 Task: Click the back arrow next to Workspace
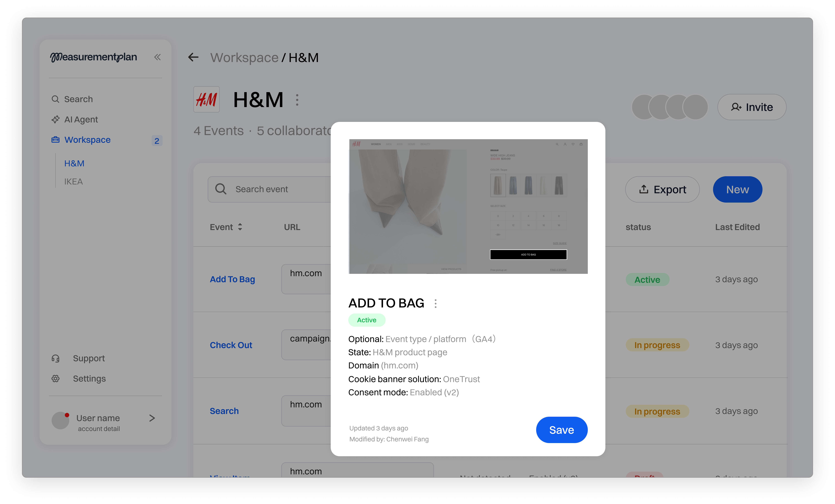click(x=193, y=57)
